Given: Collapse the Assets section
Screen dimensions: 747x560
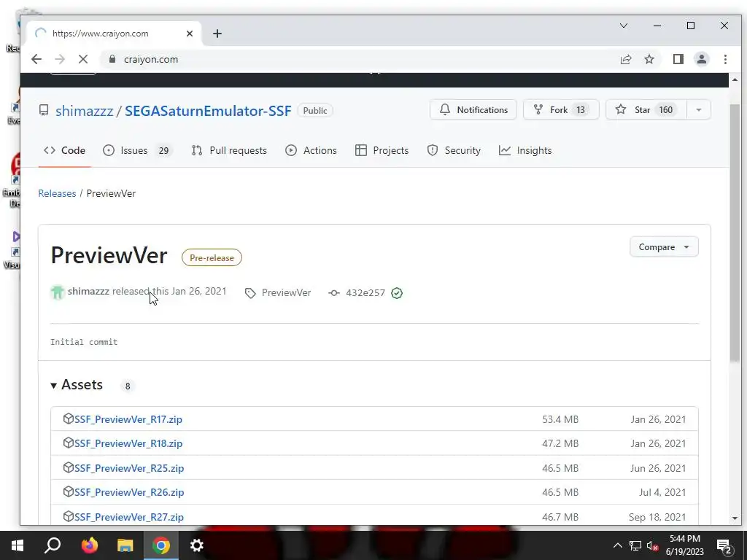Looking at the screenshot, I should [77, 385].
